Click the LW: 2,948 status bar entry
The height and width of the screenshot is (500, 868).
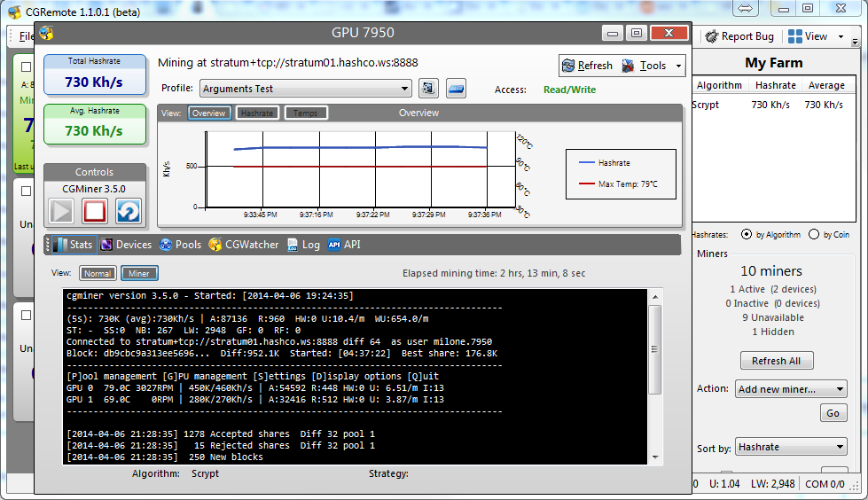(x=773, y=484)
